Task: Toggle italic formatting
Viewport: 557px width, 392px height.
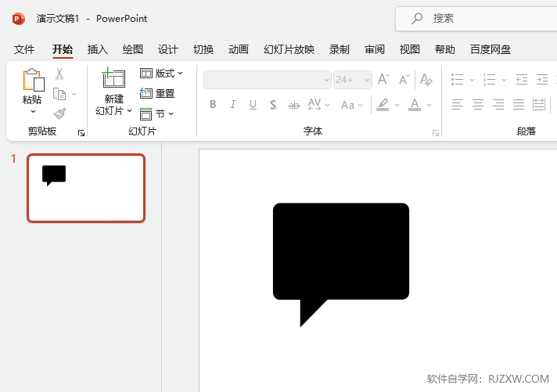Action: [232, 105]
